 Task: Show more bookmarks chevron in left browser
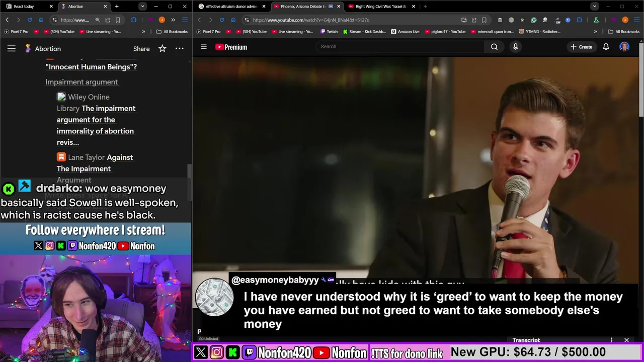[x=143, y=32]
